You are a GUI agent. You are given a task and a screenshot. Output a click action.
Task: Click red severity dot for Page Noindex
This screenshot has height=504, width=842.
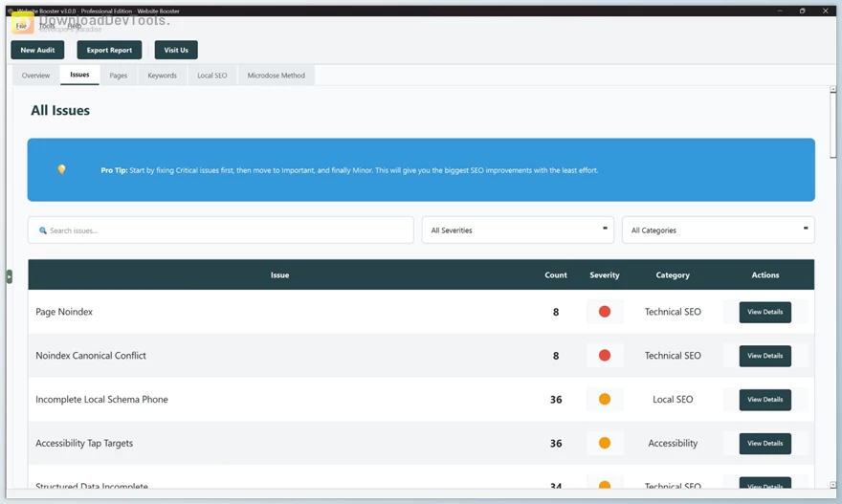[605, 312]
